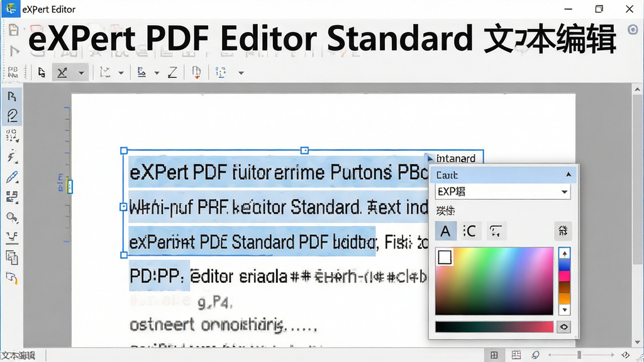The image size is (644, 362).
Task: Adjust the zoom slider in status bar
Action: (x=579, y=354)
